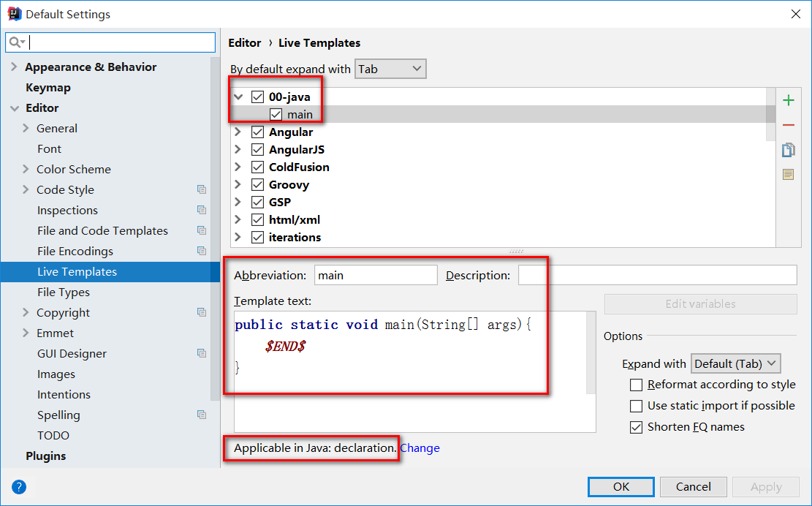Click the project-level icon beside Spelling
Image resolution: width=812 pixels, height=506 pixels.
(202, 415)
